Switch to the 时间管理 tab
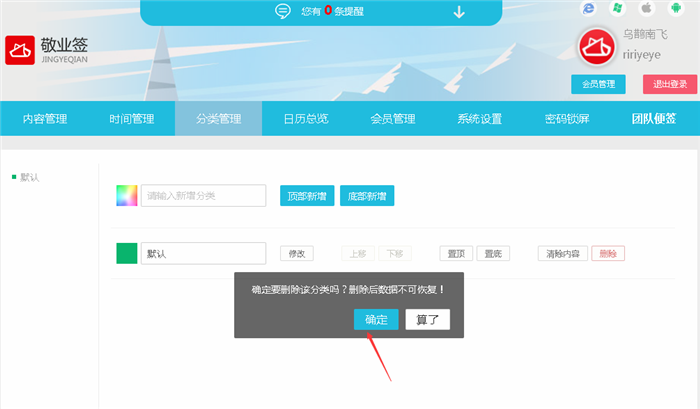Screen dimensions: 700x409 coord(132,119)
